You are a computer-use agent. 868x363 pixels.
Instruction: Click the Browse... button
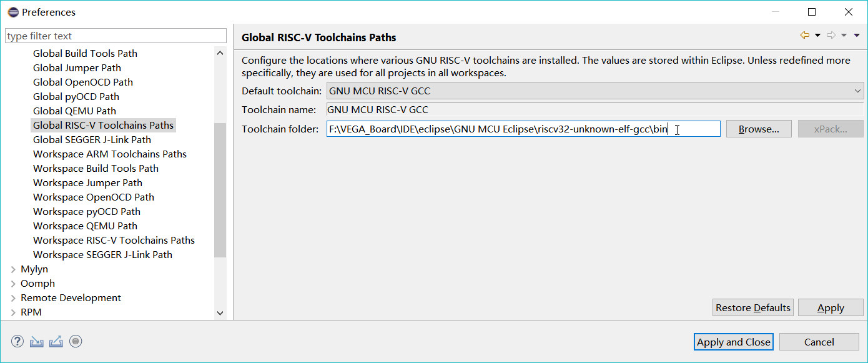point(759,129)
